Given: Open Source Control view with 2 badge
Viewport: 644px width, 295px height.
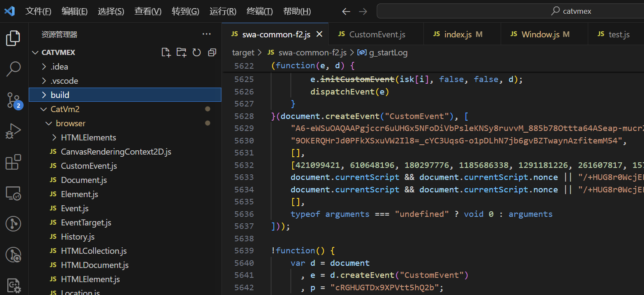Looking at the screenshot, I should (x=13, y=100).
